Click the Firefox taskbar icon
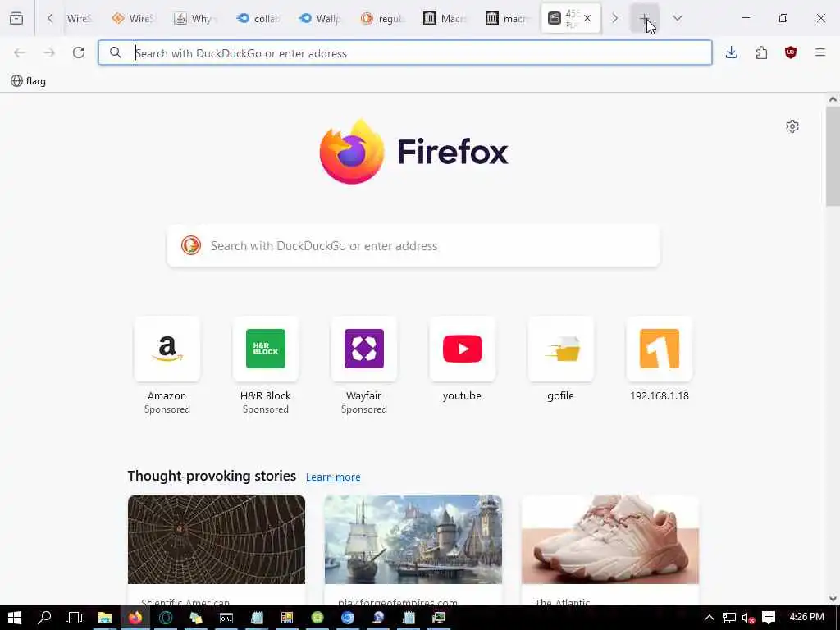The image size is (840, 630). (x=135, y=618)
